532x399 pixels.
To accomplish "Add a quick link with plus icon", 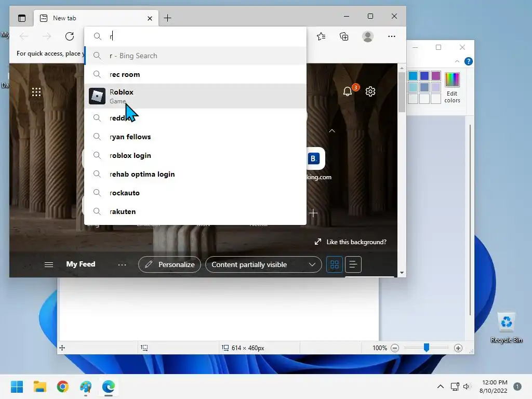I will coord(313,213).
